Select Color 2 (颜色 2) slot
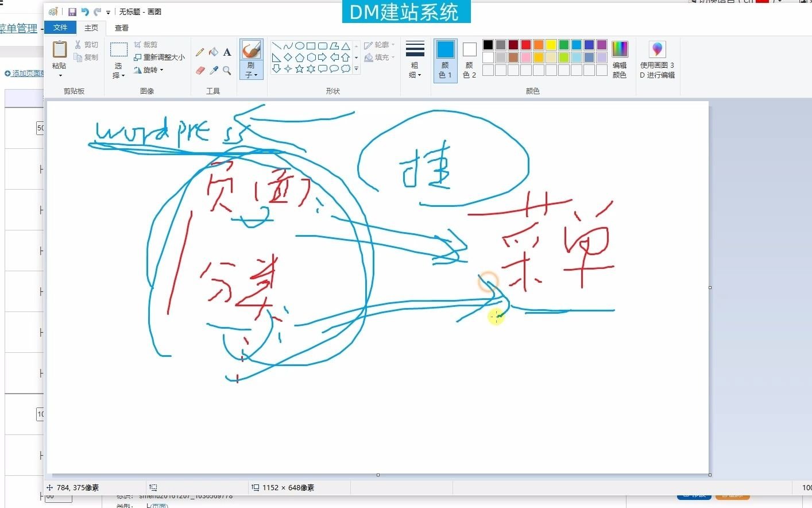This screenshot has height=508, width=812. click(x=469, y=60)
